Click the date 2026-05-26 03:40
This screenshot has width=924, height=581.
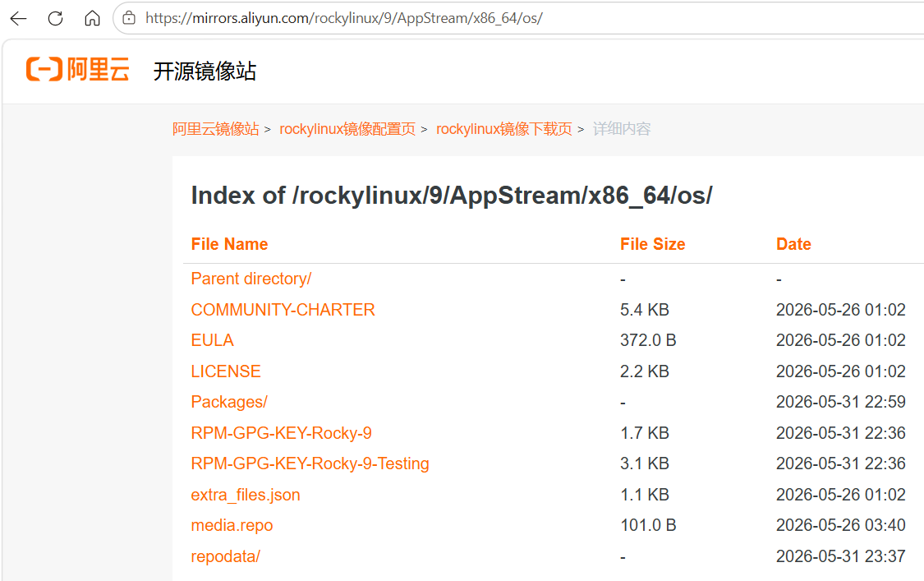pos(841,526)
